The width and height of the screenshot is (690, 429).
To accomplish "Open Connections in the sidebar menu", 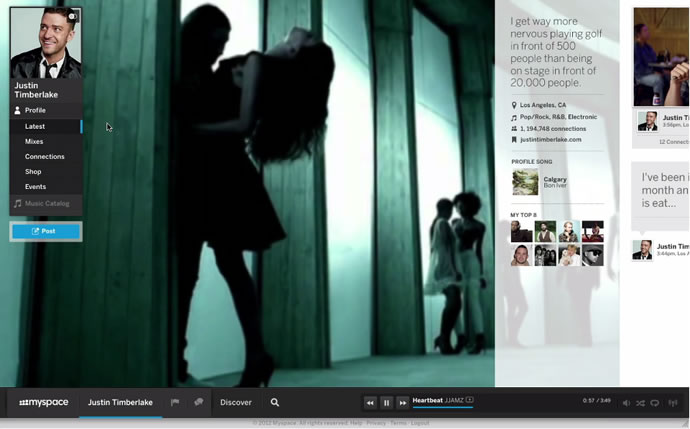I will 46,157.
